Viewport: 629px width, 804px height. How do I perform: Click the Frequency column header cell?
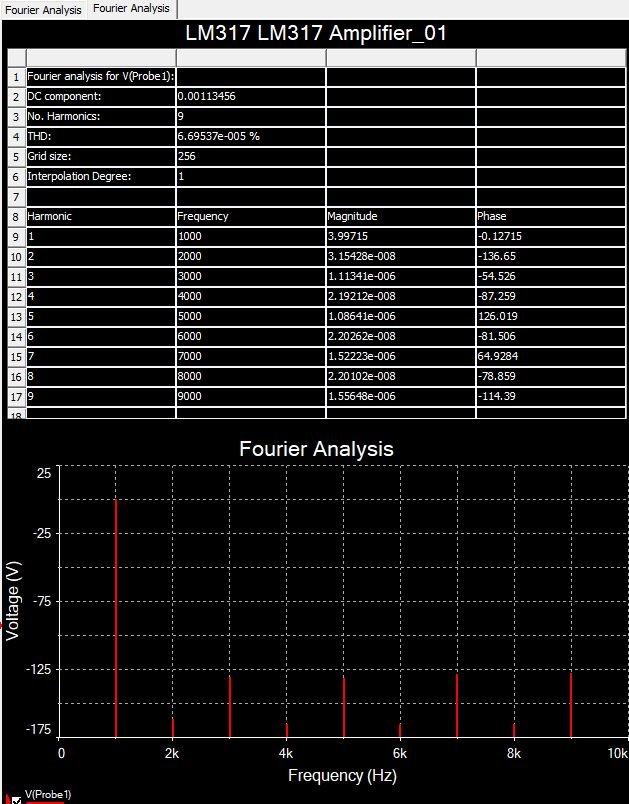coord(250,216)
